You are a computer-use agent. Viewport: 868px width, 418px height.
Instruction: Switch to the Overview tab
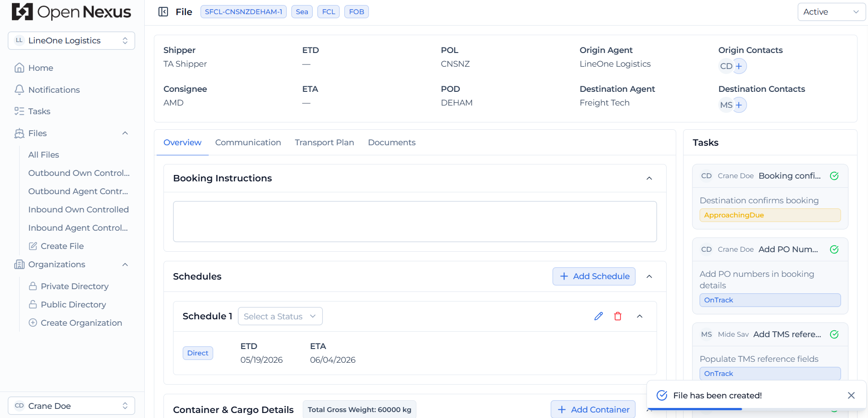coord(182,143)
